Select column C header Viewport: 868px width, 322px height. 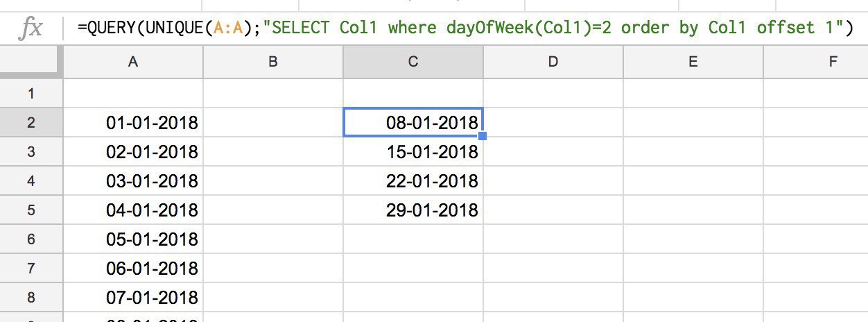point(413,62)
